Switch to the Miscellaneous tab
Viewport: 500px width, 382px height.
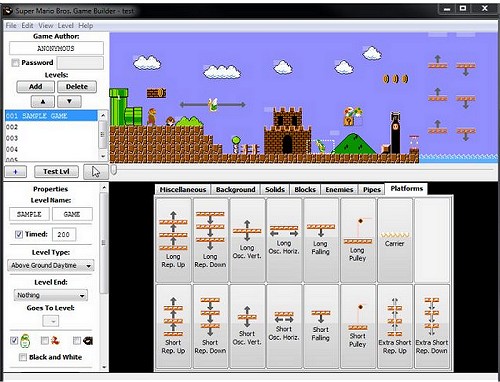pos(183,189)
